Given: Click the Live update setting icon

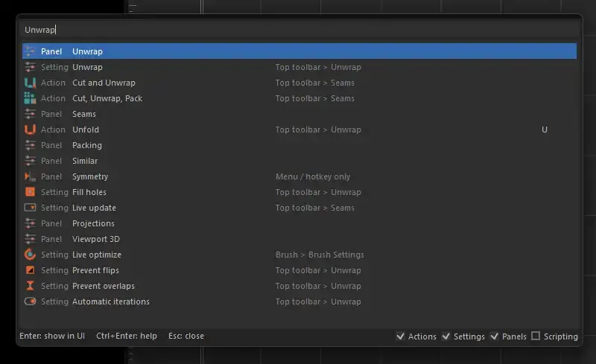Looking at the screenshot, I should 30,208.
